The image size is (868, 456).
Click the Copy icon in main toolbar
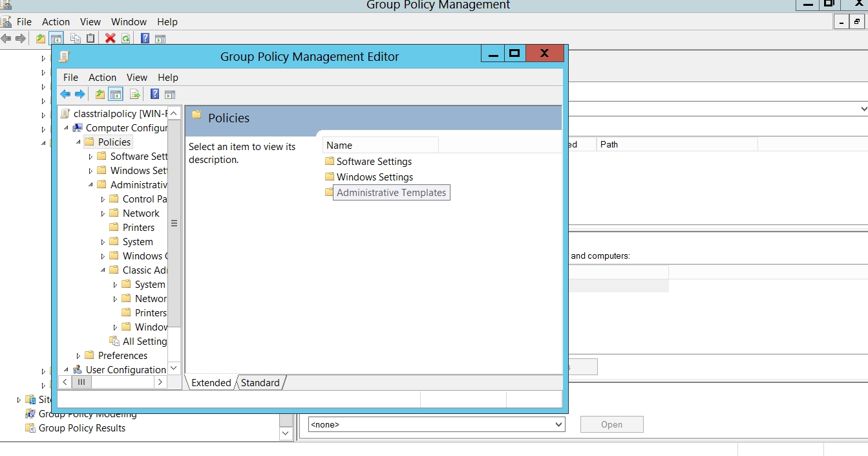pos(76,39)
